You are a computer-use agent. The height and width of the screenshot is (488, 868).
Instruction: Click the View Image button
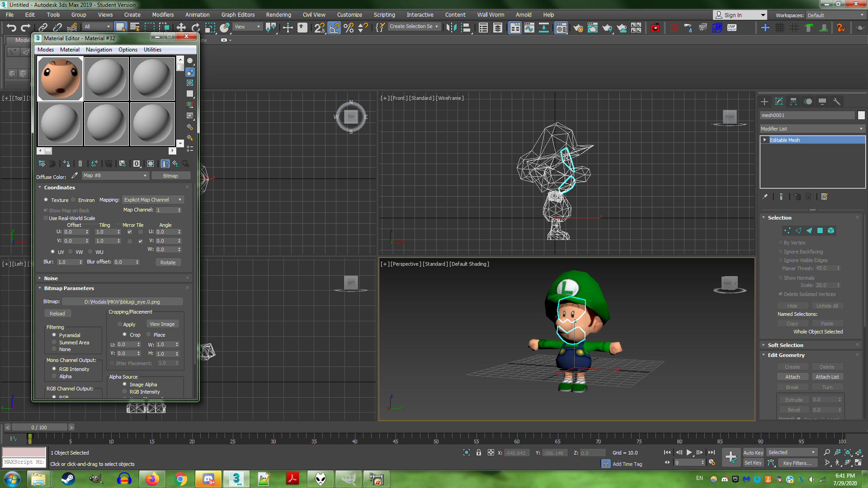[162, 324]
